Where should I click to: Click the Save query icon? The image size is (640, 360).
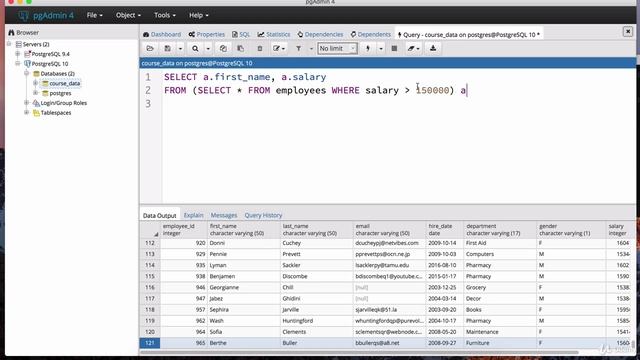click(x=168, y=49)
